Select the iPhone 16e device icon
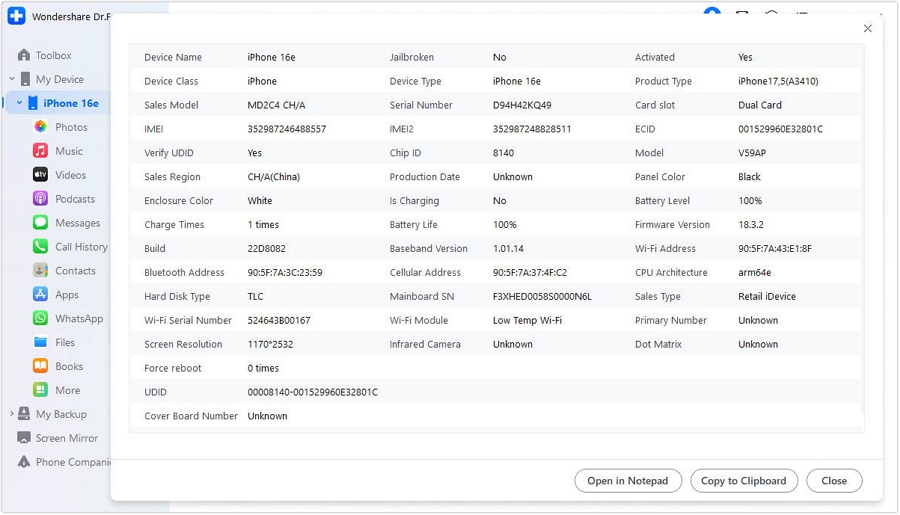This screenshot has width=900, height=515. point(33,103)
